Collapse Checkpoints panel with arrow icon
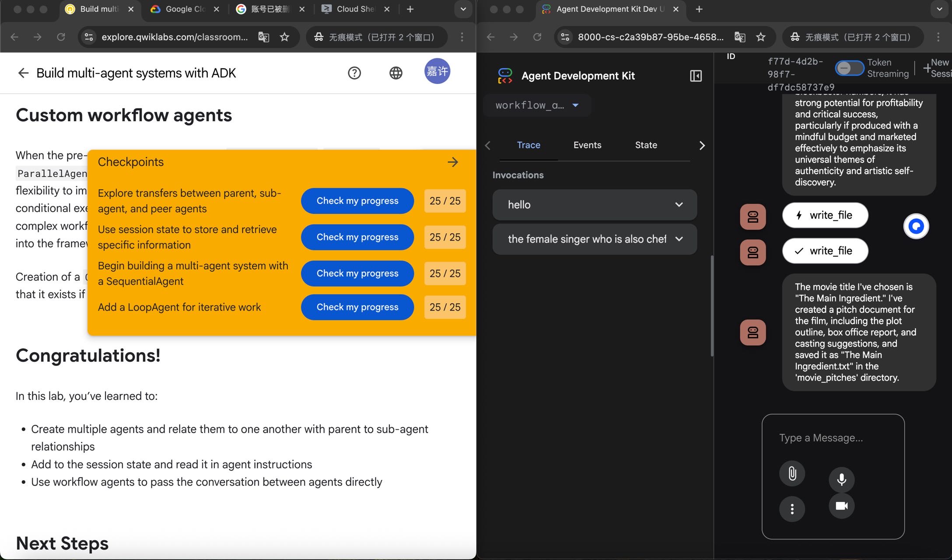This screenshot has width=952, height=560. pyautogui.click(x=453, y=162)
